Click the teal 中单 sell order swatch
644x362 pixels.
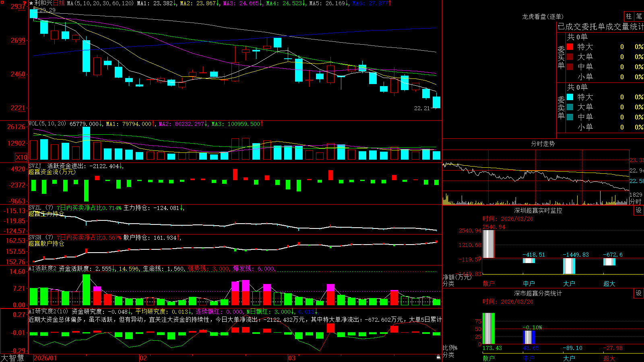pos(570,117)
